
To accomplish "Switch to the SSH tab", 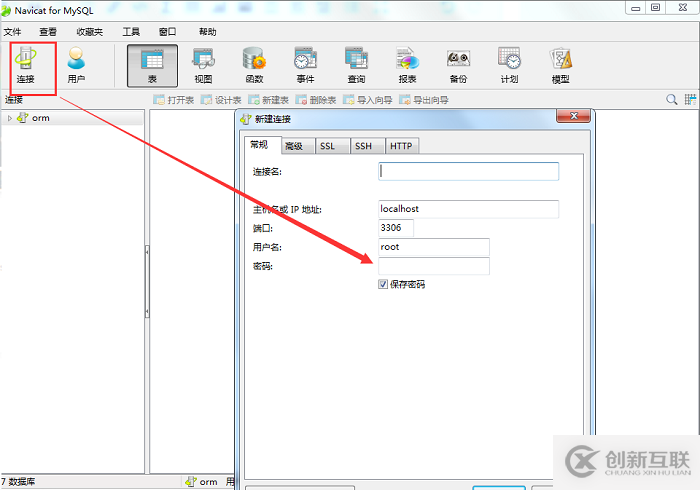I will point(367,146).
